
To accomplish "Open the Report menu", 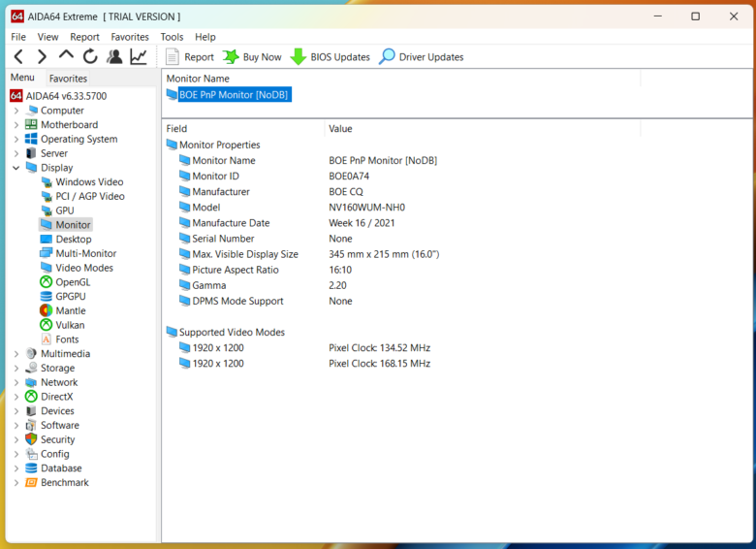I will pos(84,37).
